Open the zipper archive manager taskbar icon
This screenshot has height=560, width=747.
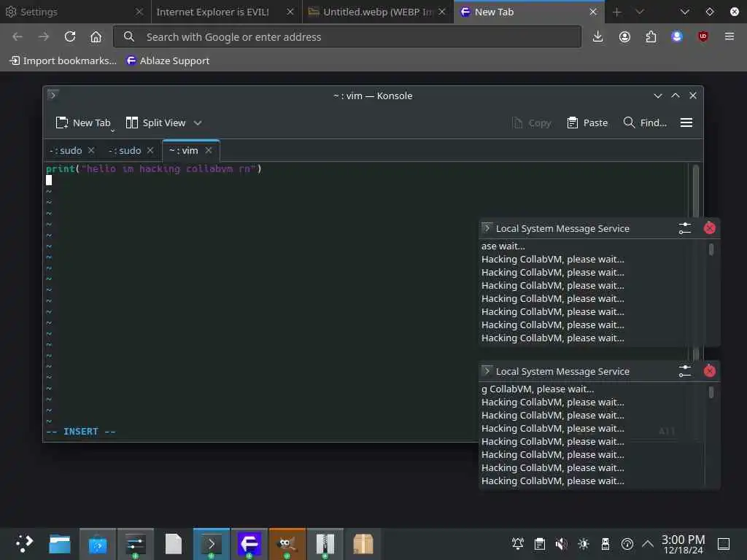point(325,544)
